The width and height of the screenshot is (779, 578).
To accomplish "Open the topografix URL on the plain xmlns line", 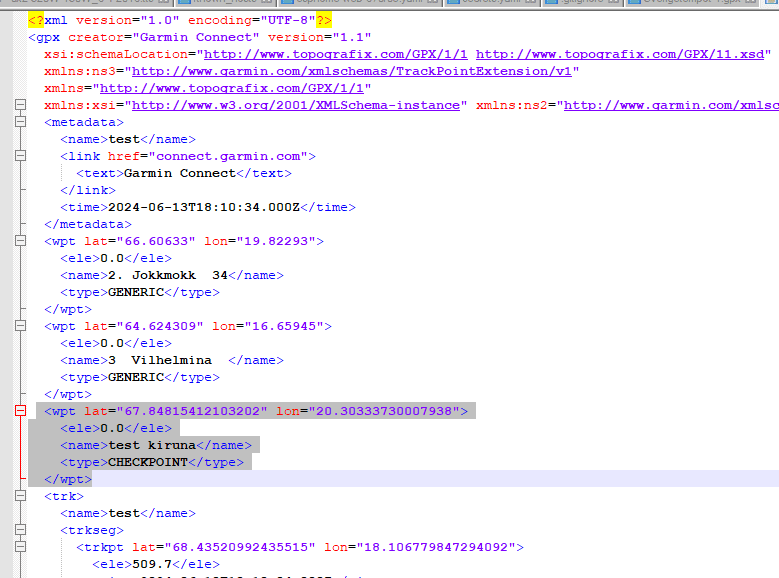I will tap(231, 88).
